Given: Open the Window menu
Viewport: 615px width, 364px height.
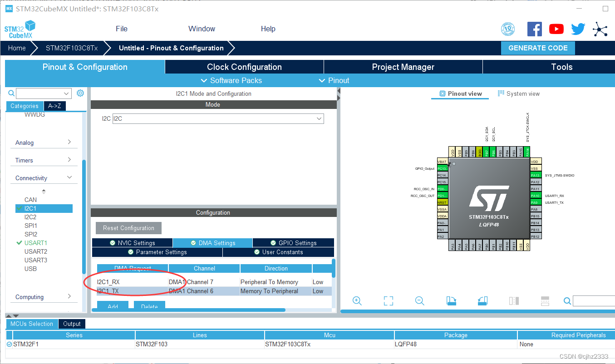Looking at the screenshot, I should click(202, 29).
